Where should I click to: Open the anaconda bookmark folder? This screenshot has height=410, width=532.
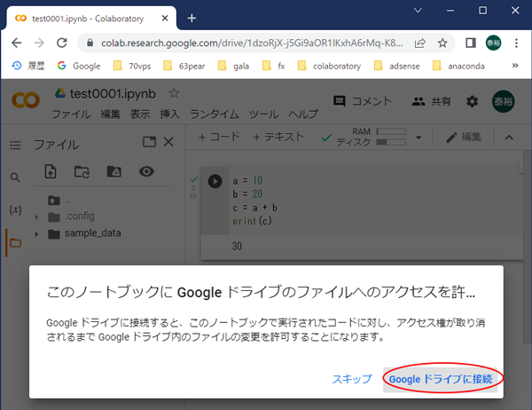458,66
